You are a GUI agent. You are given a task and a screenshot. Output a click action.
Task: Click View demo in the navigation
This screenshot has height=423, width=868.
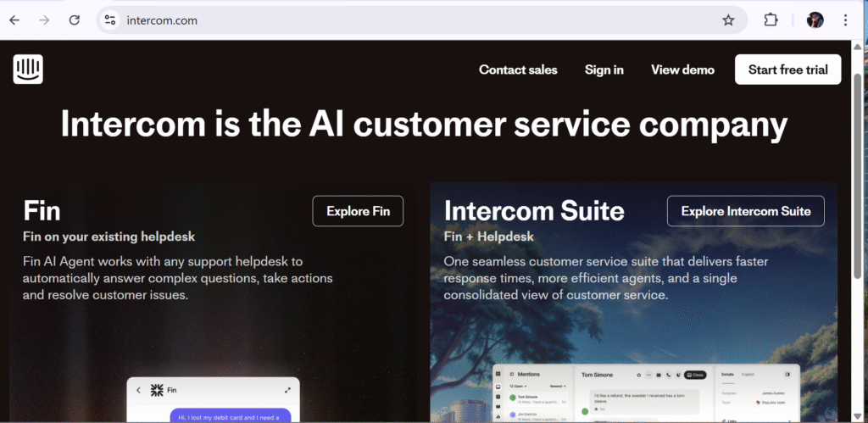point(682,70)
